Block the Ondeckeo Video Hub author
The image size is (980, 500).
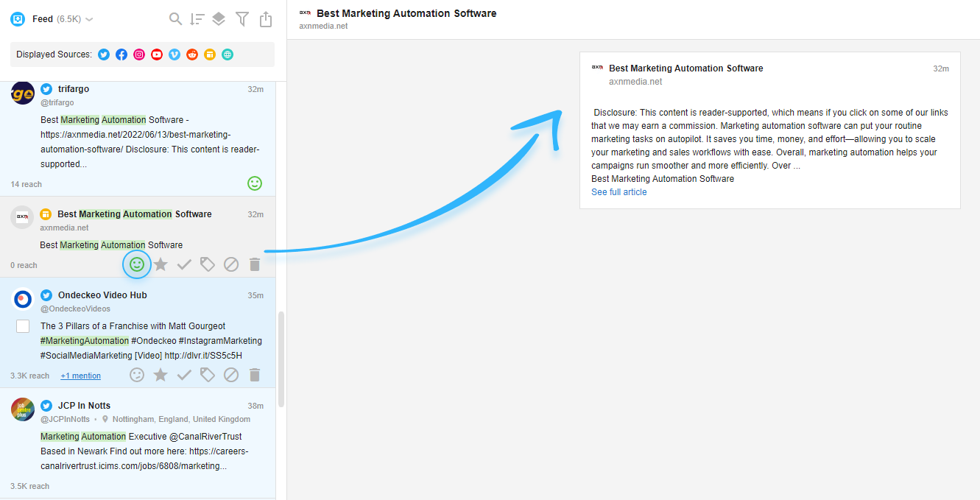[x=231, y=375]
